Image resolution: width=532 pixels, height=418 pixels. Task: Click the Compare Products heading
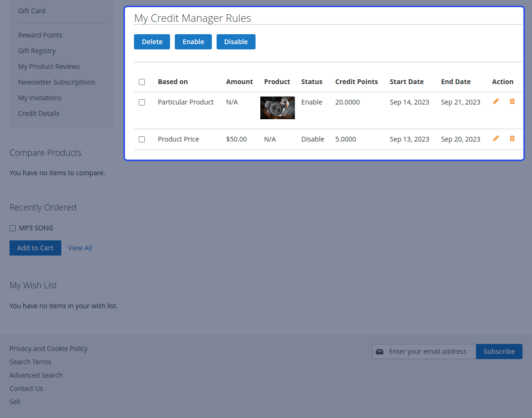(46, 152)
